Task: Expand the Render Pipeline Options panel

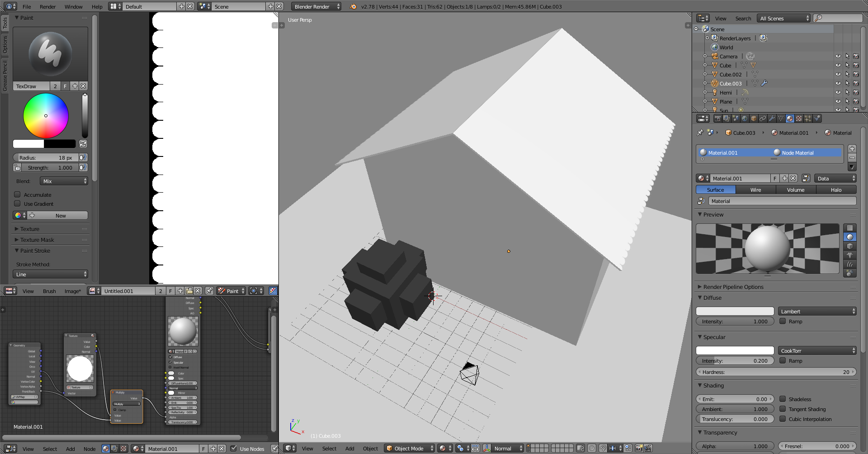Action: click(x=733, y=287)
